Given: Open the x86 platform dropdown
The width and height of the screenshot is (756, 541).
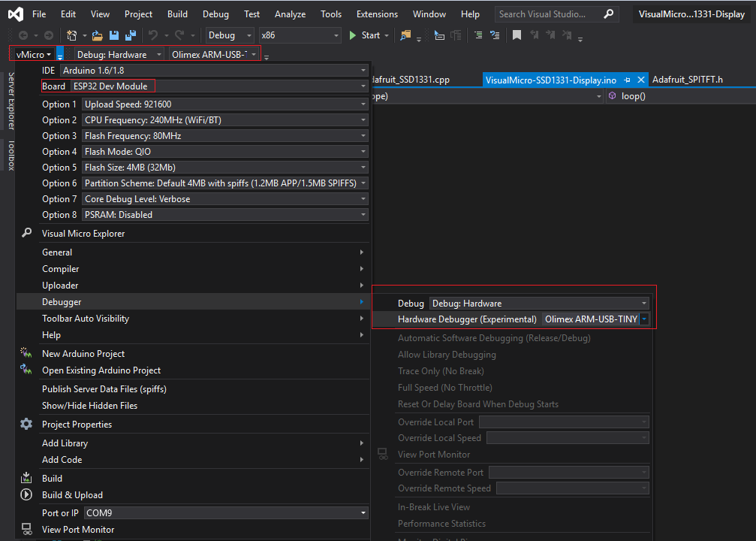Looking at the screenshot, I should pyautogui.click(x=300, y=35).
